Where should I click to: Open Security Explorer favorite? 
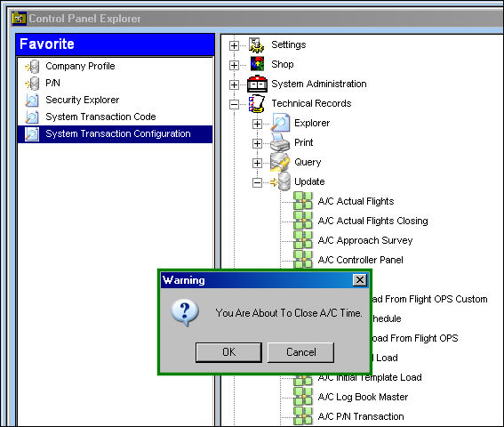point(83,100)
